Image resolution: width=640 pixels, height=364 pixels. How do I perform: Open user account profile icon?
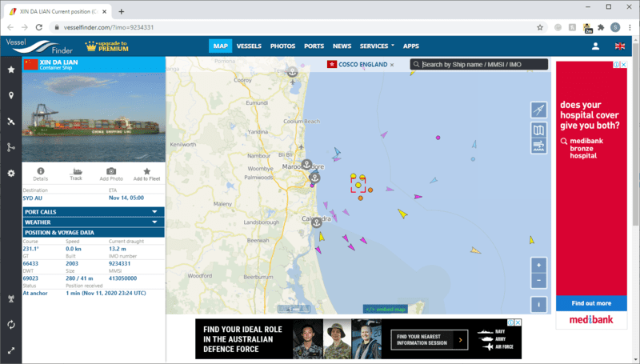tap(595, 46)
